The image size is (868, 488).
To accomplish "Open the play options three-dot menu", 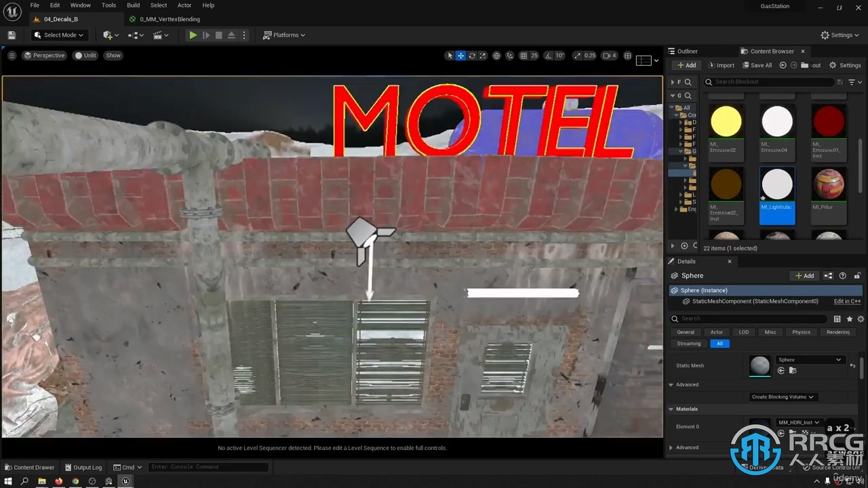I will coord(244,35).
